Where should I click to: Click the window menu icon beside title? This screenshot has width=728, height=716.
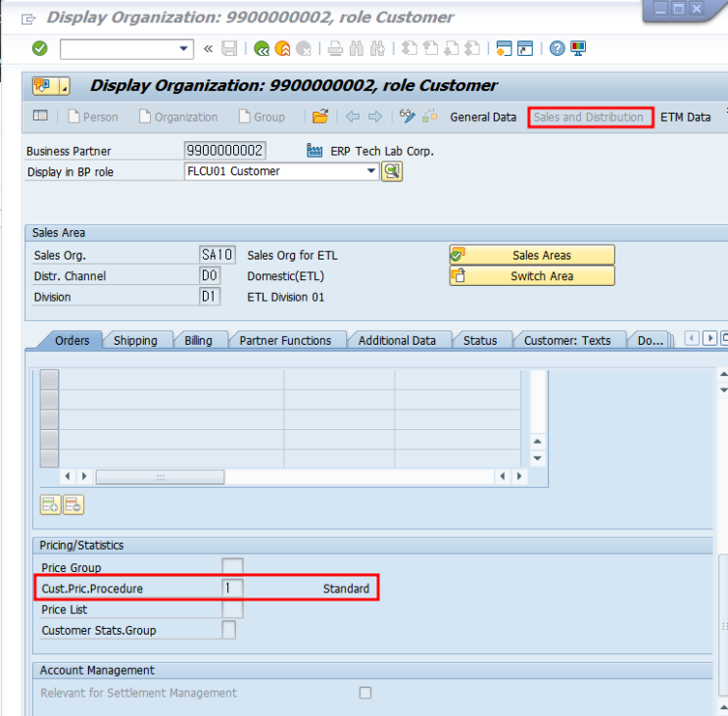(28, 19)
